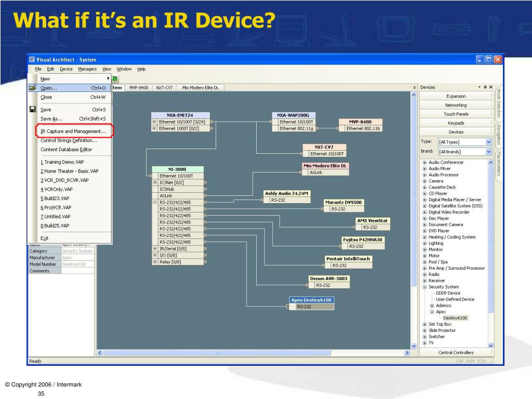532x399 pixels.
Task: Click the device tree scroll down arrow
Action: 490,345
